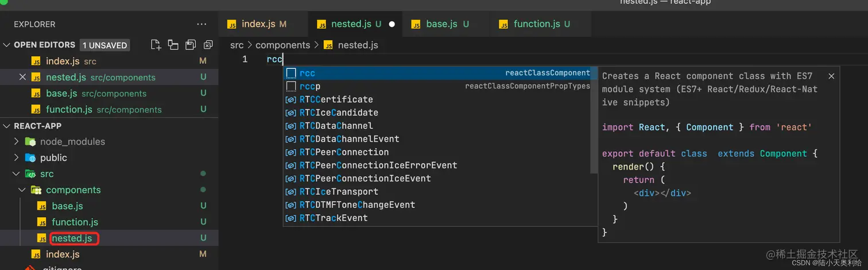This screenshot has height=270, width=868.
Task: Open base.js in components folder tree
Action: (x=109, y=206)
